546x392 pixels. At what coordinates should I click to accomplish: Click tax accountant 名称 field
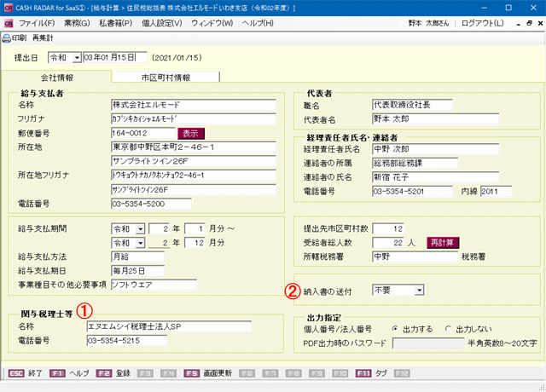pyautogui.click(x=169, y=326)
